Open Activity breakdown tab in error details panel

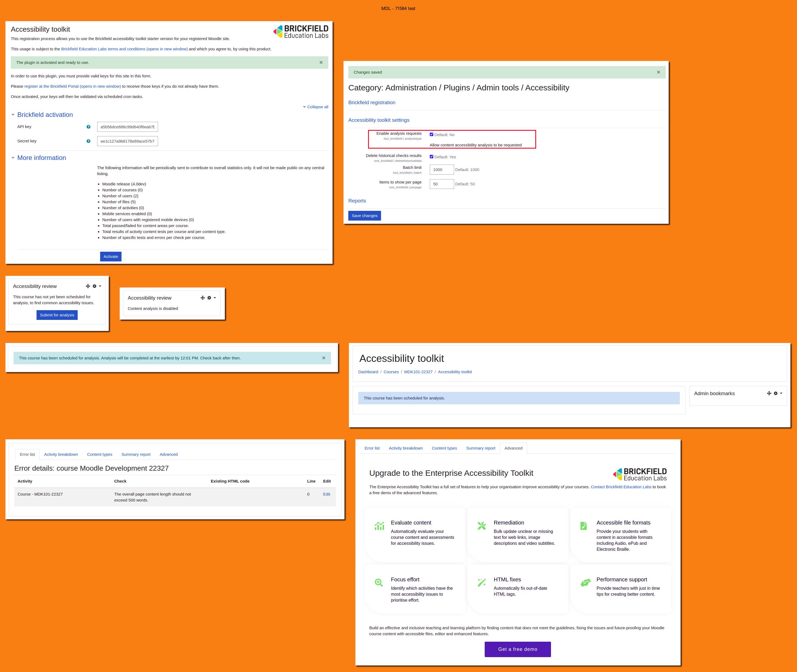coord(61,454)
